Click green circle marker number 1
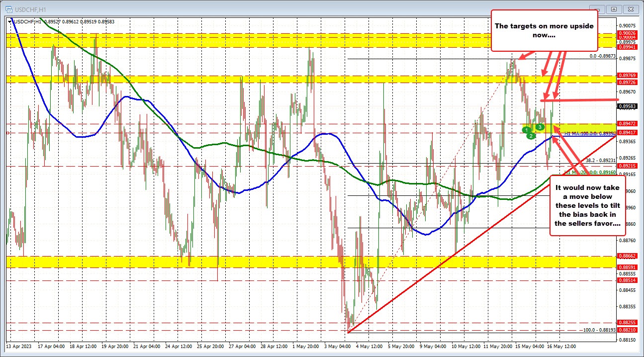Viewport: 644px width, 357px height. (526, 130)
